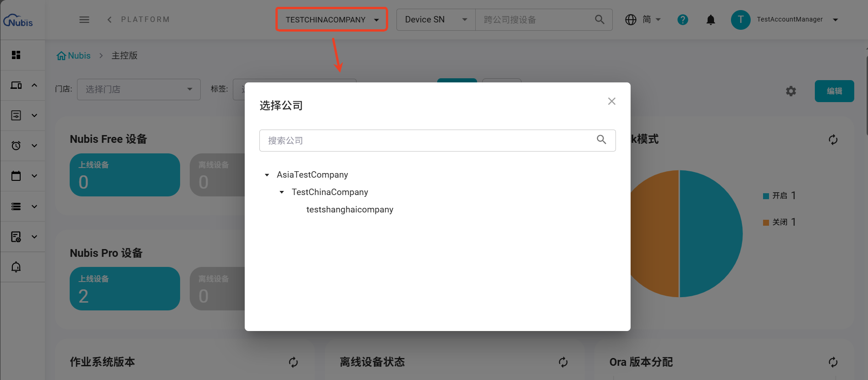Open the hamburger menu icon

click(x=84, y=20)
